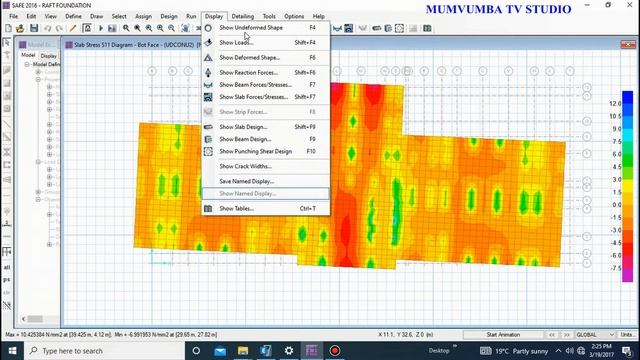
Task: Click the explorer scrollbar left arrow
Action: point(23,319)
